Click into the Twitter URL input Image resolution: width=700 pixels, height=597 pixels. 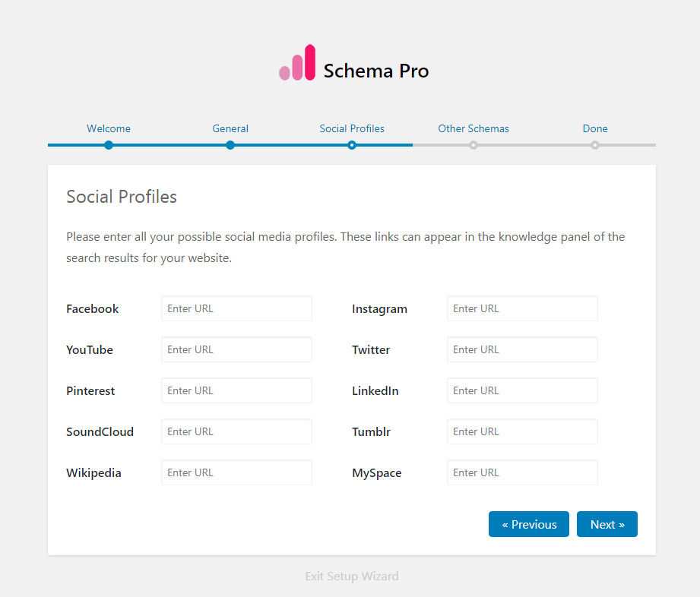[x=522, y=350]
